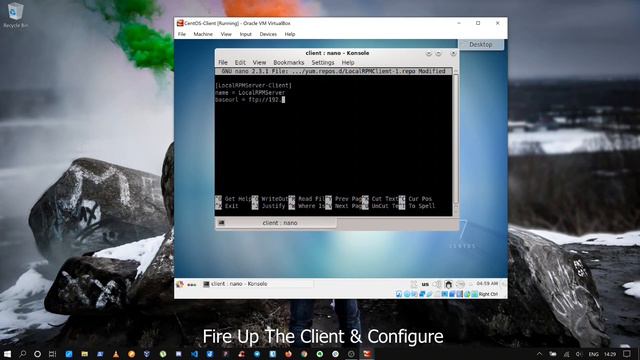Image resolution: width=640 pixels, height=360 pixels.
Task: Click Windows clock showing 14:29
Action: (x=610, y=354)
